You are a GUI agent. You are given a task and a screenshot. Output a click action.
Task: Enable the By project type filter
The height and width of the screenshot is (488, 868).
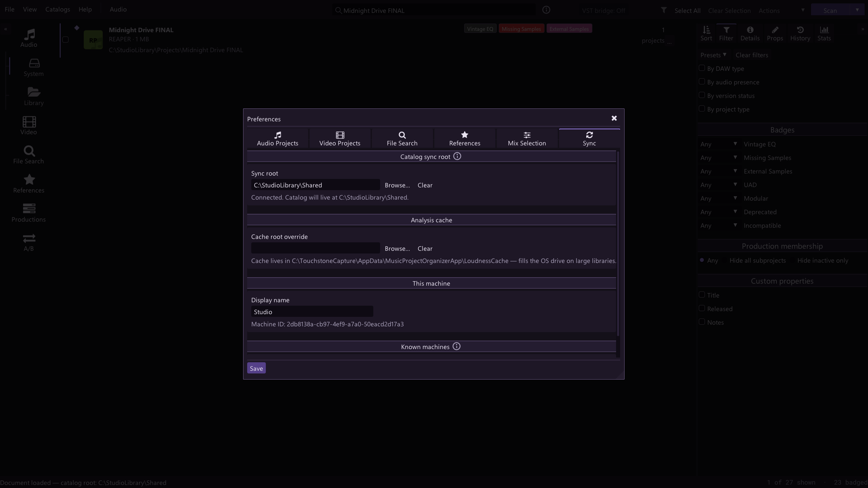pos(702,109)
